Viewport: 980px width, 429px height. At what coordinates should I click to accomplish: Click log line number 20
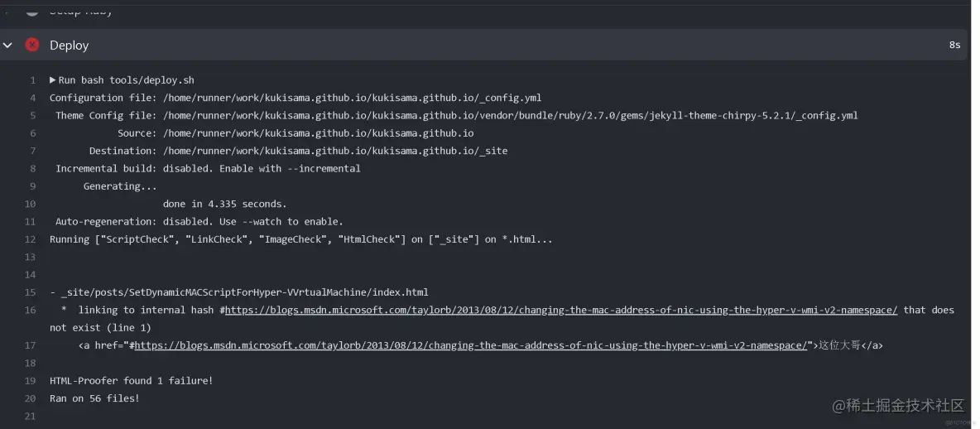(30, 398)
